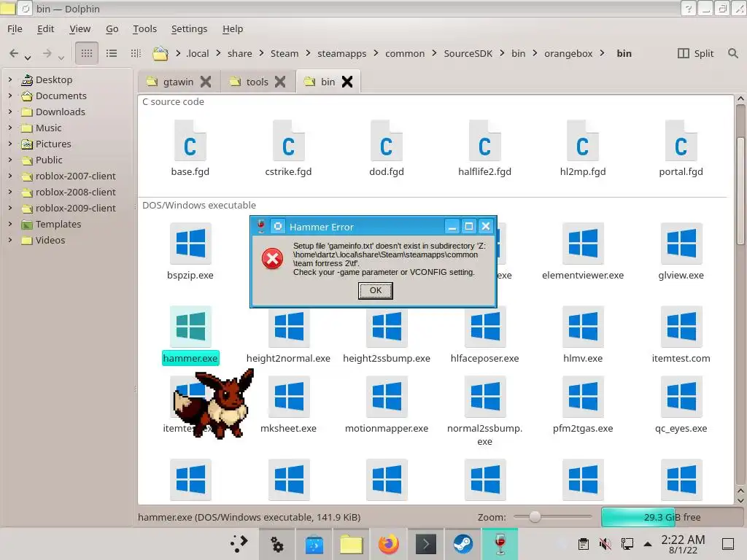Select the motionmapper.exe file icon
This screenshot has width=747, height=560.
(387, 396)
